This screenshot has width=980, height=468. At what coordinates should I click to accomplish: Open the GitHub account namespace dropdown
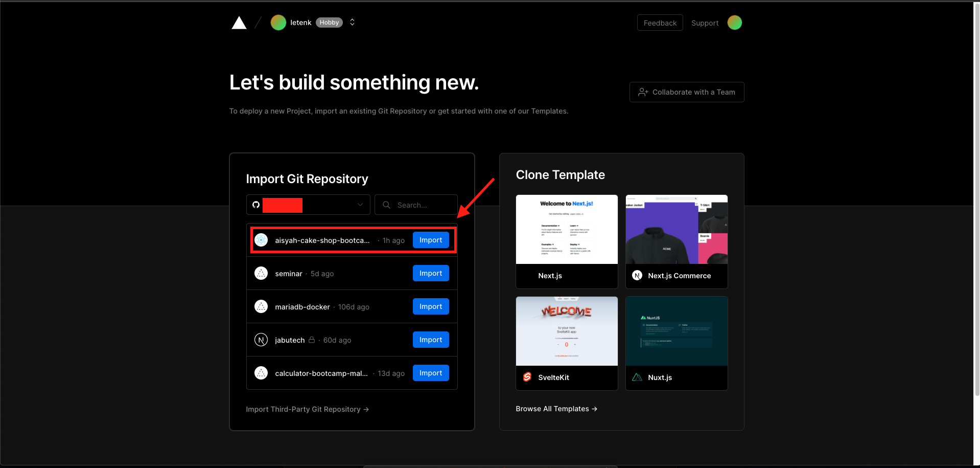pyautogui.click(x=308, y=205)
